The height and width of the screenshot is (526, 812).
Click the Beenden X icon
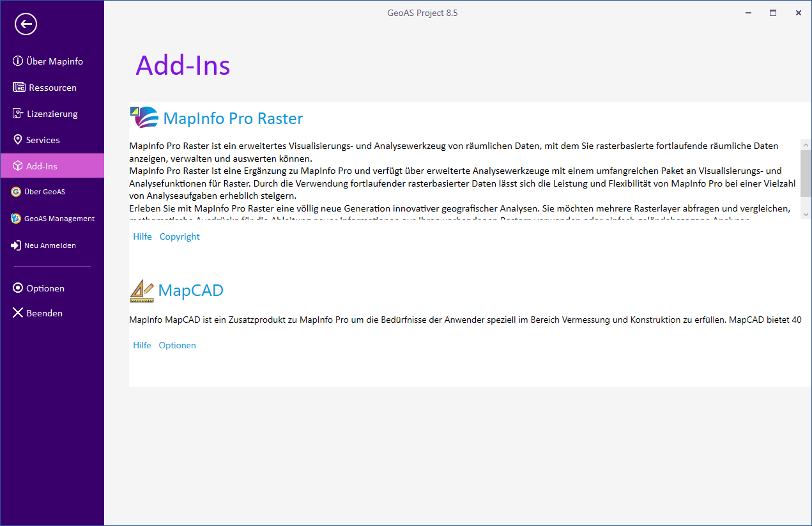18,313
